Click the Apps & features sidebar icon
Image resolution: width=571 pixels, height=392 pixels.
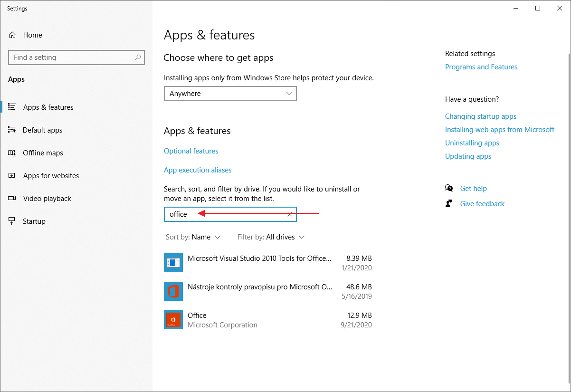click(x=12, y=107)
